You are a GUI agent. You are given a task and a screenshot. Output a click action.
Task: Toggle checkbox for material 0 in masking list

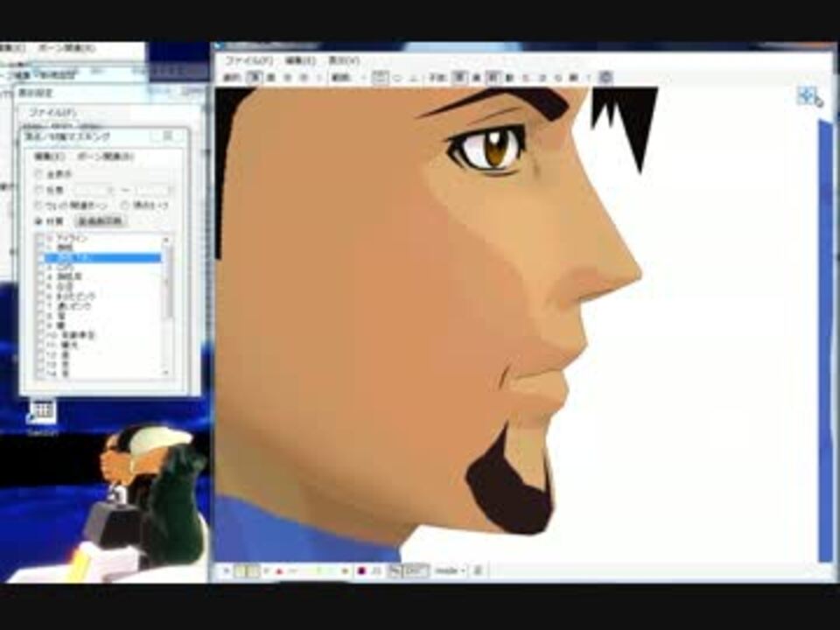[x=41, y=239]
